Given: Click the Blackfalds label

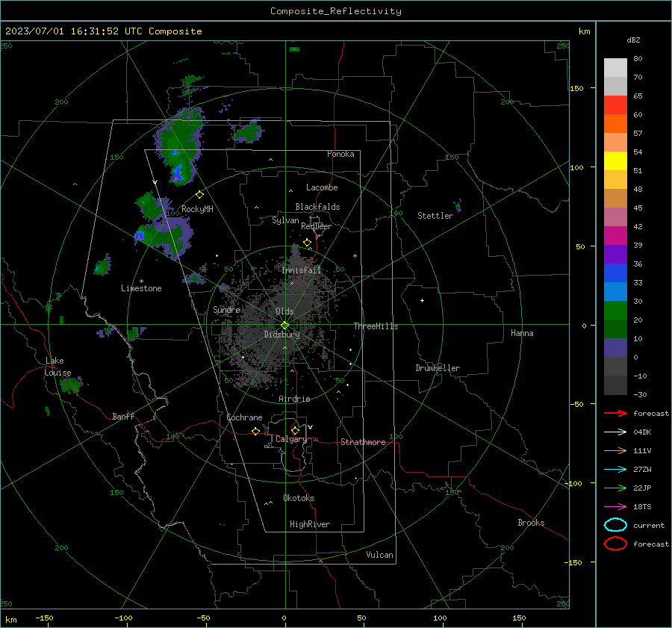Looking at the screenshot, I should tap(317, 207).
